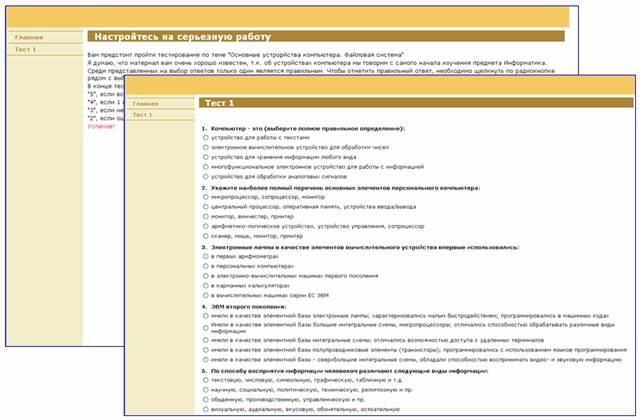Select radio "устройство для обработки аналоговых сигналов"
Image resolution: width=640 pixels, height=420 pixels.
coord(206,177)
